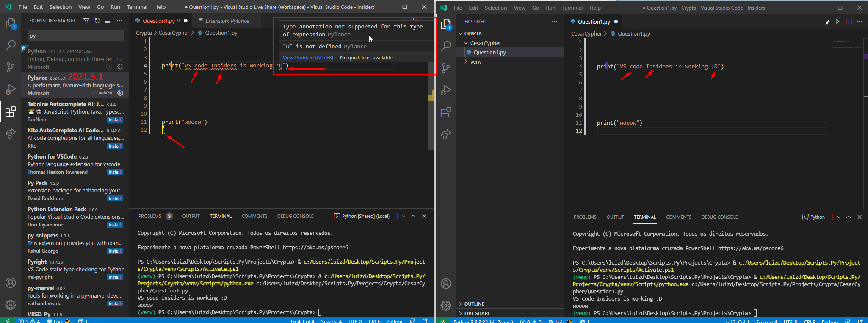Open Source Control in right window
The height and width of the screenshot is (323, 868).
point(446,68)
